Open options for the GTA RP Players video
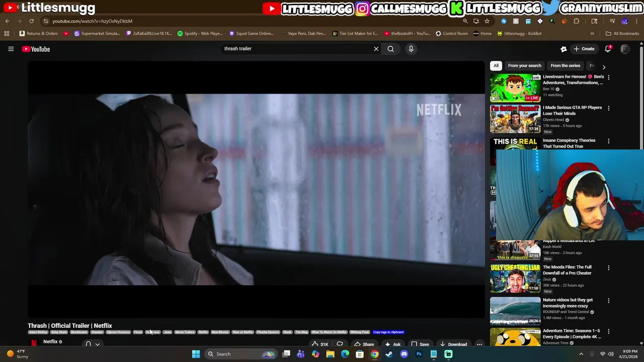This screenshot has width=644, height=362. tap(608, 108)
